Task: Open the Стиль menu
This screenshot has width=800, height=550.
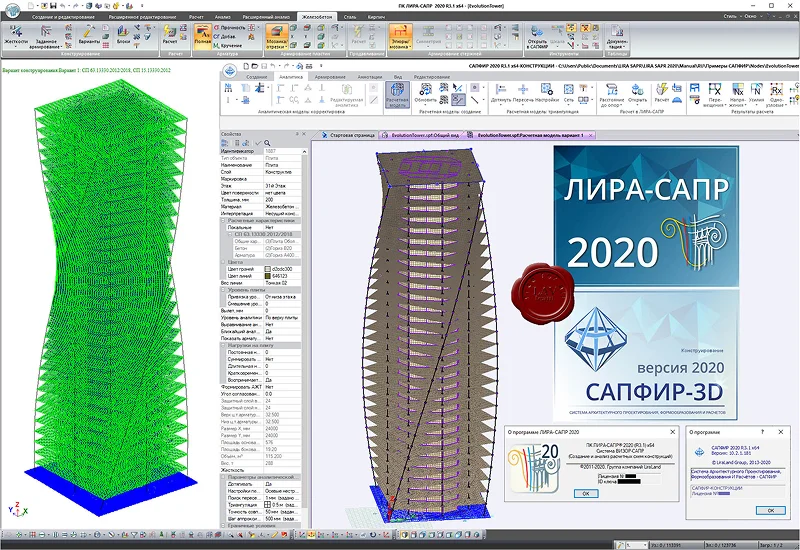Action: point(731,16)
